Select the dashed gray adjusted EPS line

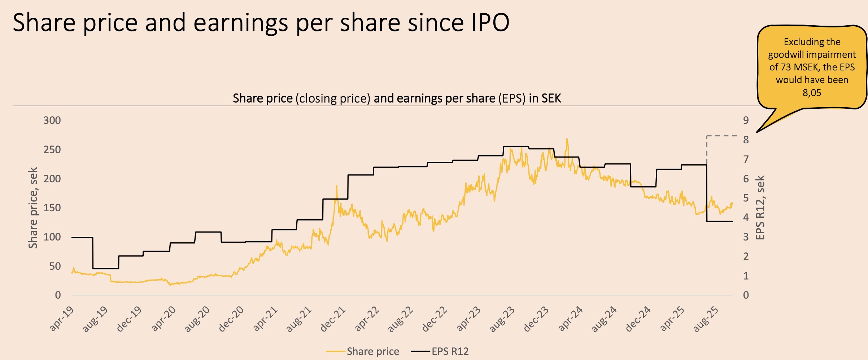click(x=722, y=136)
